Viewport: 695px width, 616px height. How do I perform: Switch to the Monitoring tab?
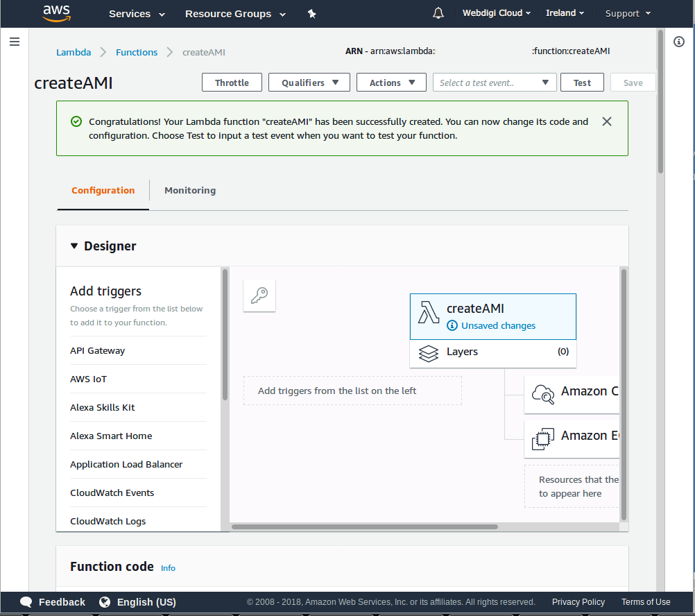pos(190,191)
